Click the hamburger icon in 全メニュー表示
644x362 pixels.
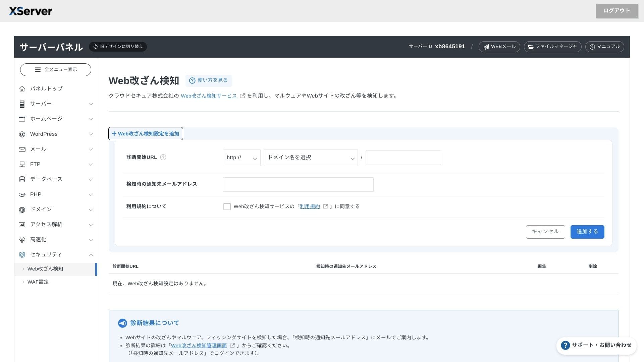(38, 70)
